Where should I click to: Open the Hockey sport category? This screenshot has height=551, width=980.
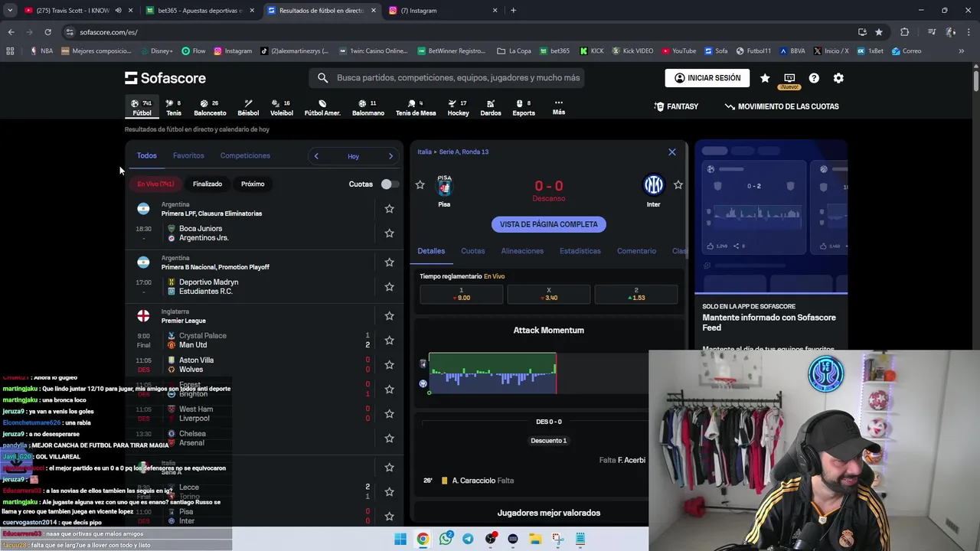click(458, 107)
